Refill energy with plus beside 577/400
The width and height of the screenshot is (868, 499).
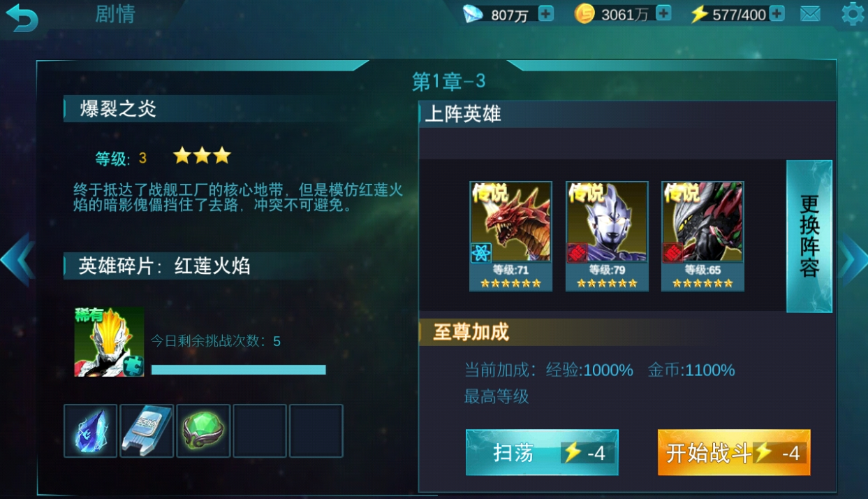click(x=777, y=13)
